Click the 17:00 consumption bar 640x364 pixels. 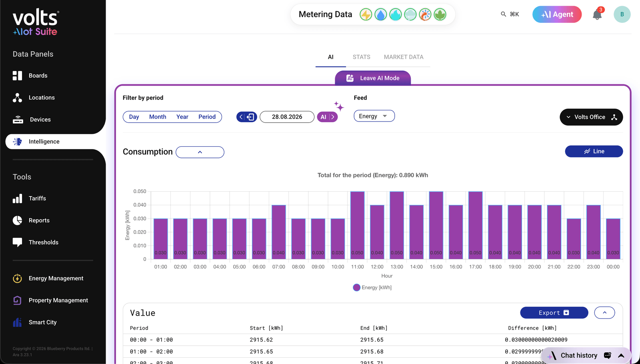(x=475, y=225)
